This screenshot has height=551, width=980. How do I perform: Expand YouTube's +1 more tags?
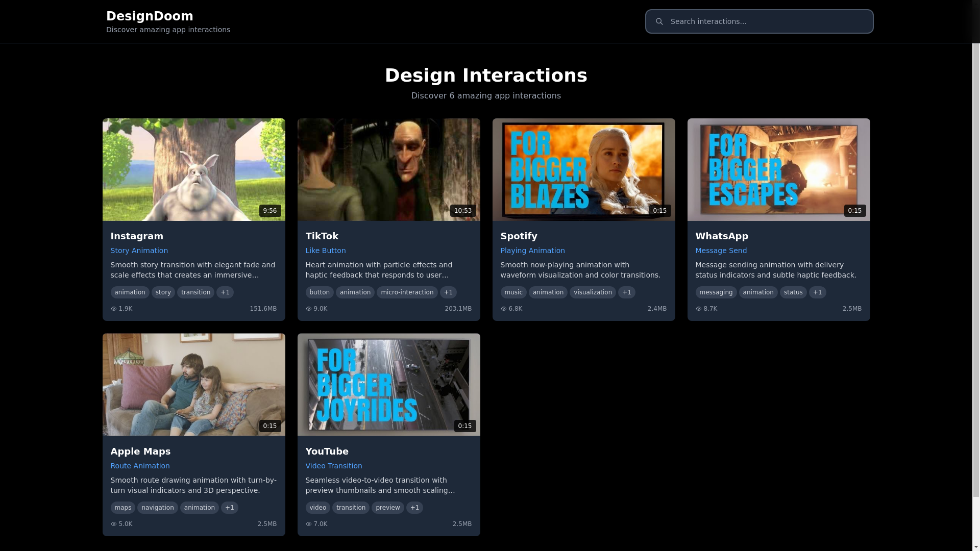coord(415,508)
